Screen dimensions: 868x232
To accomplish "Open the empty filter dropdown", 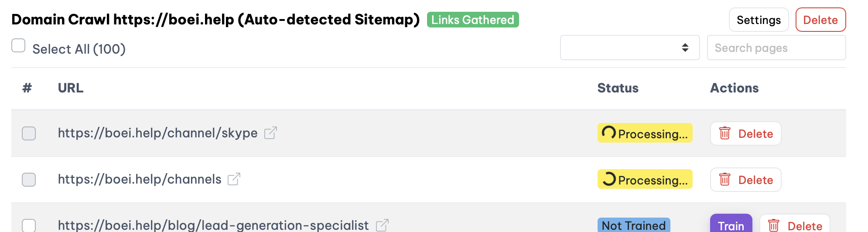I will (x=629, y=48).
